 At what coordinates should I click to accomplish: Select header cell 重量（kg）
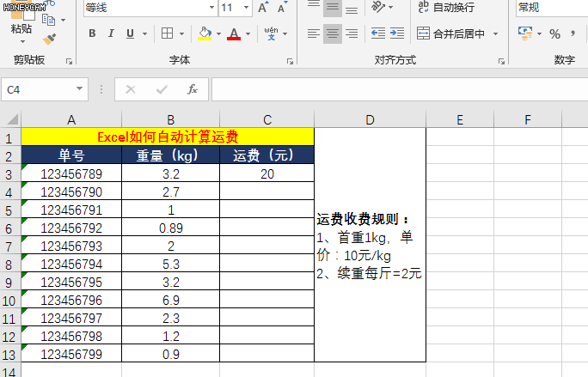170,155
